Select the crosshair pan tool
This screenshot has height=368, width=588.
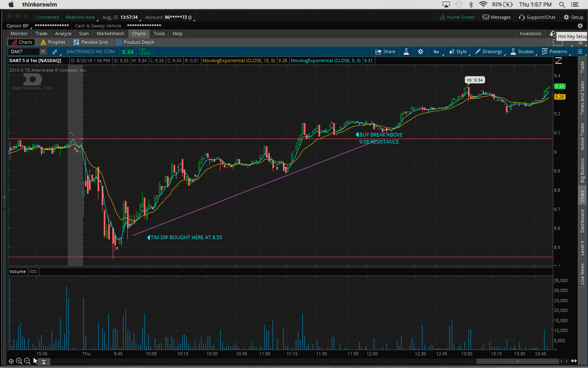tap(11, 361)
